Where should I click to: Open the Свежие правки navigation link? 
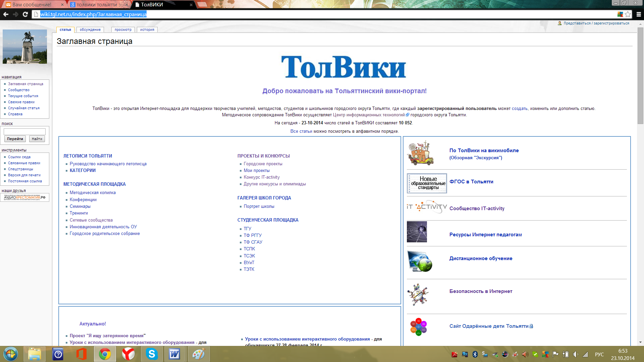[21, 102]
